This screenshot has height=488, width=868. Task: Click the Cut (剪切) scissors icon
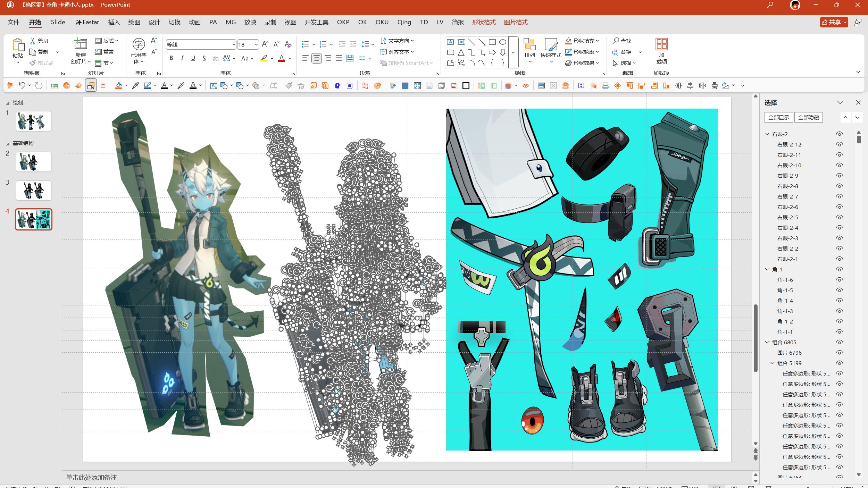33,41
